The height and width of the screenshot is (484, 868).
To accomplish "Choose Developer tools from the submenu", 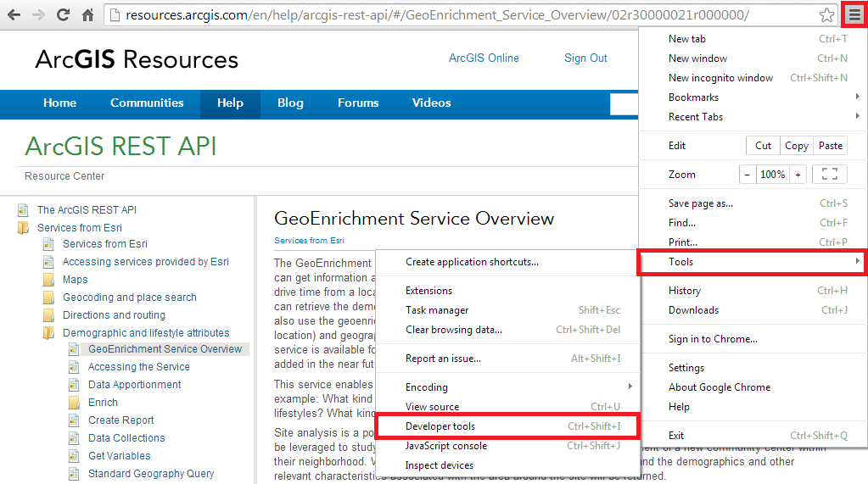I will point(507,426).
